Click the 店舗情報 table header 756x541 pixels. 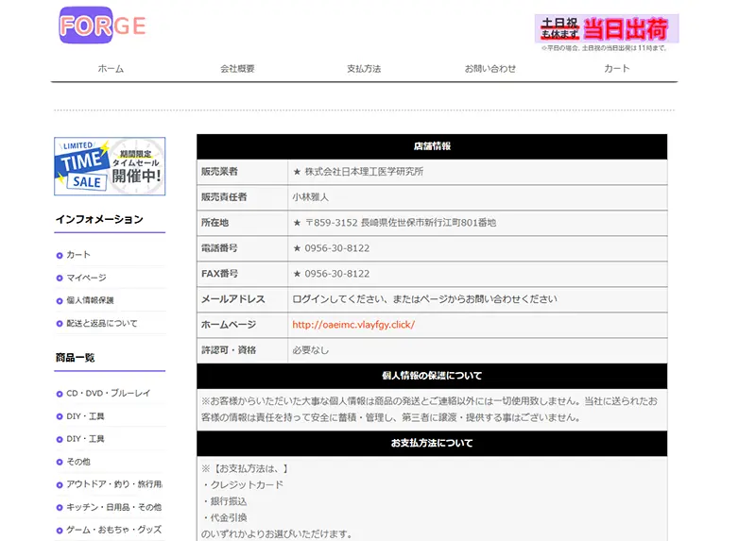(x=432, y=146)
